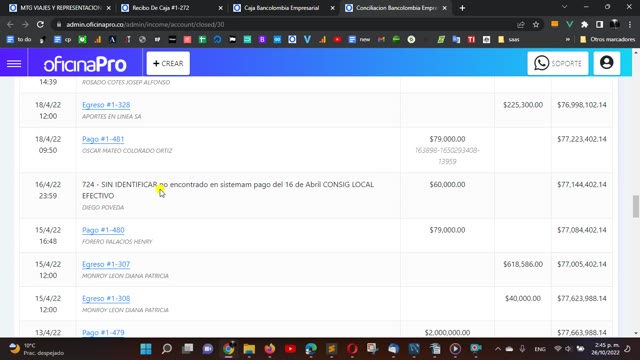
Task: Click the address bar URL
Action: pos(145,24)
